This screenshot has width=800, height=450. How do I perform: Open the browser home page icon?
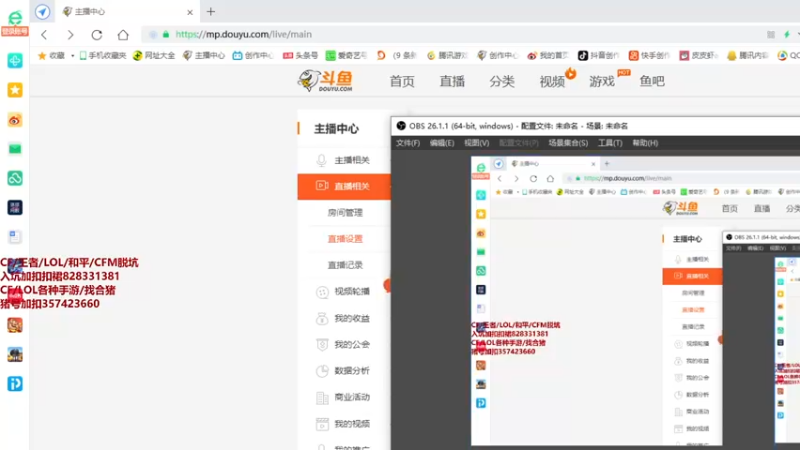click(x=123, y=35)
